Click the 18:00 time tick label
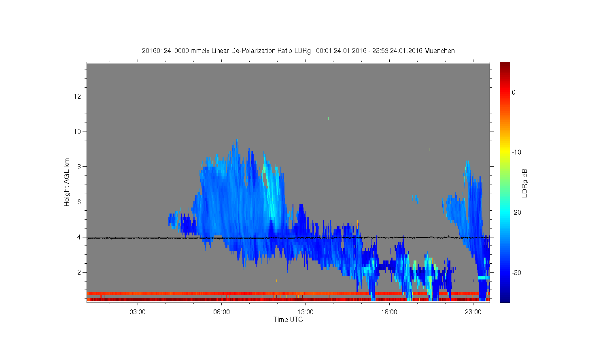The image size is (607, 364). pyautogui.click(x=389, y=312)
